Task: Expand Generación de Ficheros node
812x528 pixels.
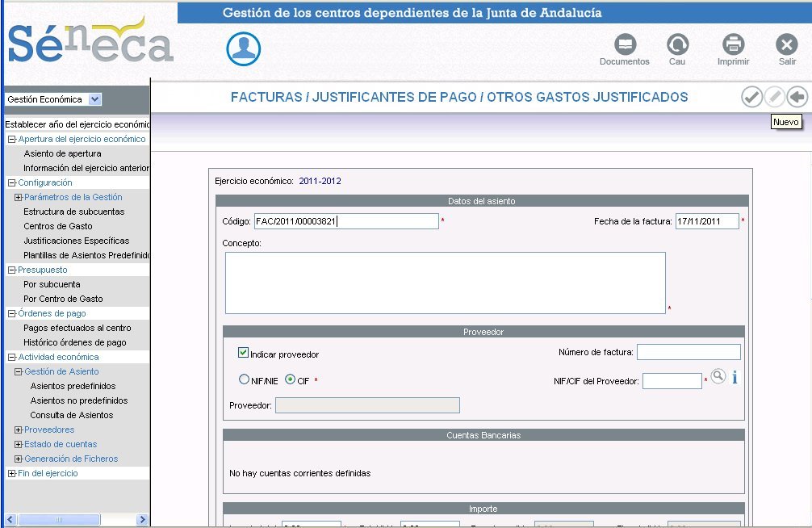Action: tap(18, 459)
